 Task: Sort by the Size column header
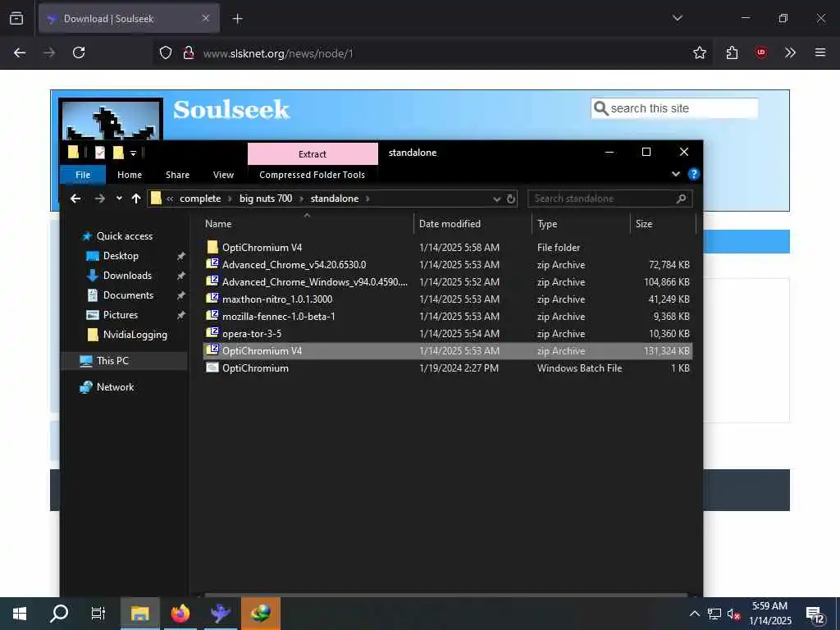click(644, 224)
